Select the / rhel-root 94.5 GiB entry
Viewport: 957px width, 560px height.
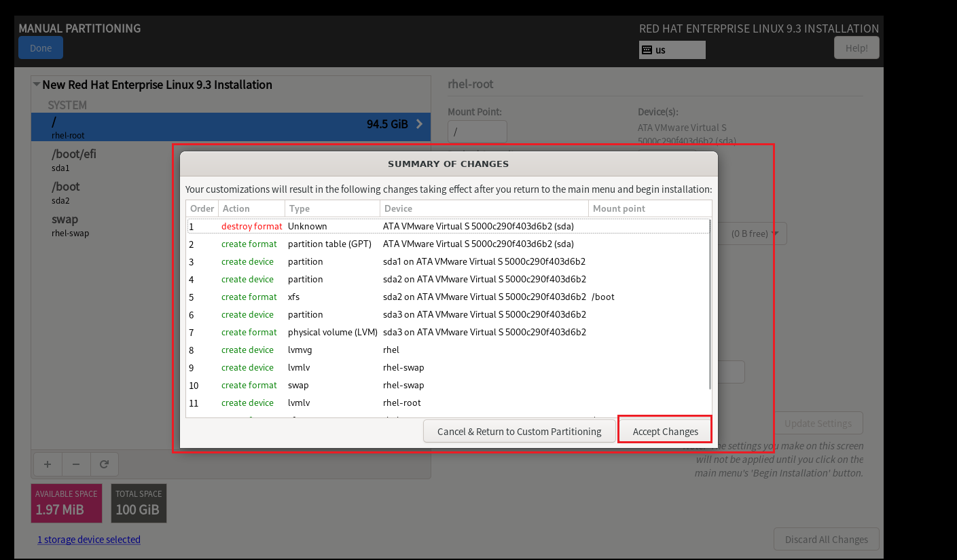coord(231,127)
